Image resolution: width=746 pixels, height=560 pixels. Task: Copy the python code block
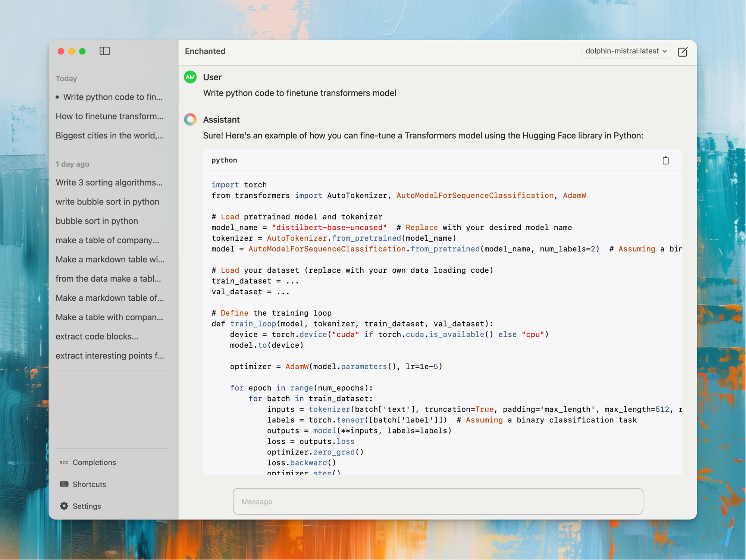665,160
